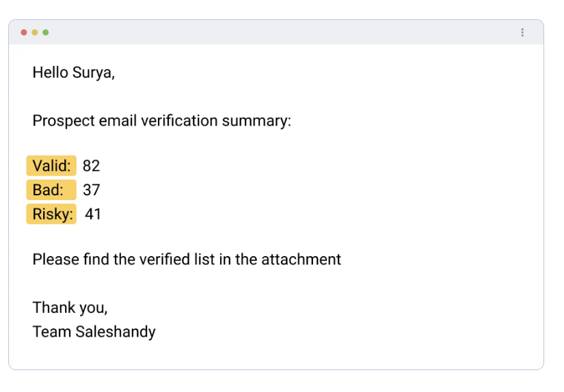Click the bad count number 37
Image resolution: width=564 pixels, height=392 pixels.
coord(91,190)
